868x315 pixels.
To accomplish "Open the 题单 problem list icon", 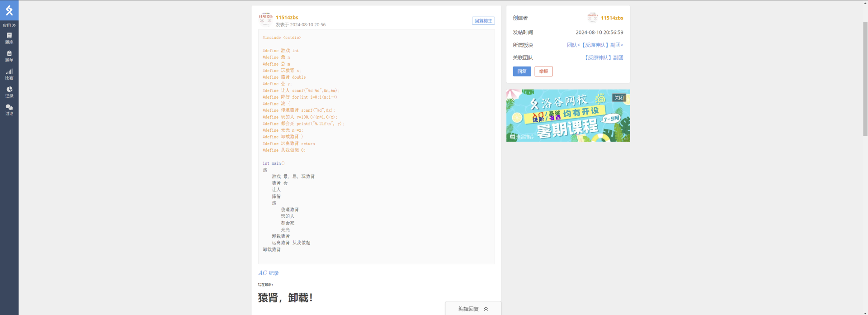I will click(9, 56).
